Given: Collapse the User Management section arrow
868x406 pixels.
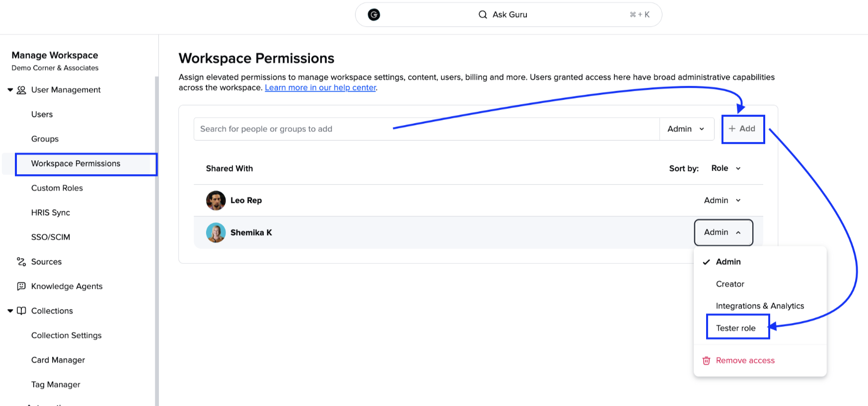Looking at the screenshot, I should coord(10,90).
